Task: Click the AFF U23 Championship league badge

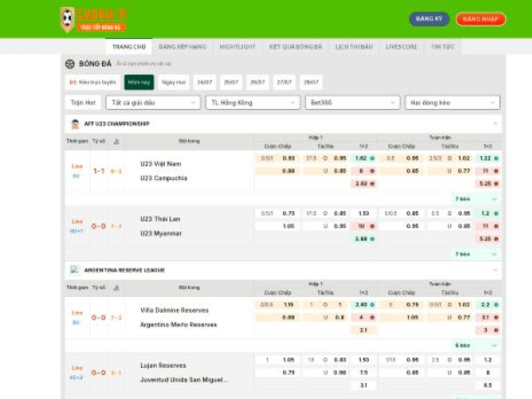Action: tap(75, 124)
